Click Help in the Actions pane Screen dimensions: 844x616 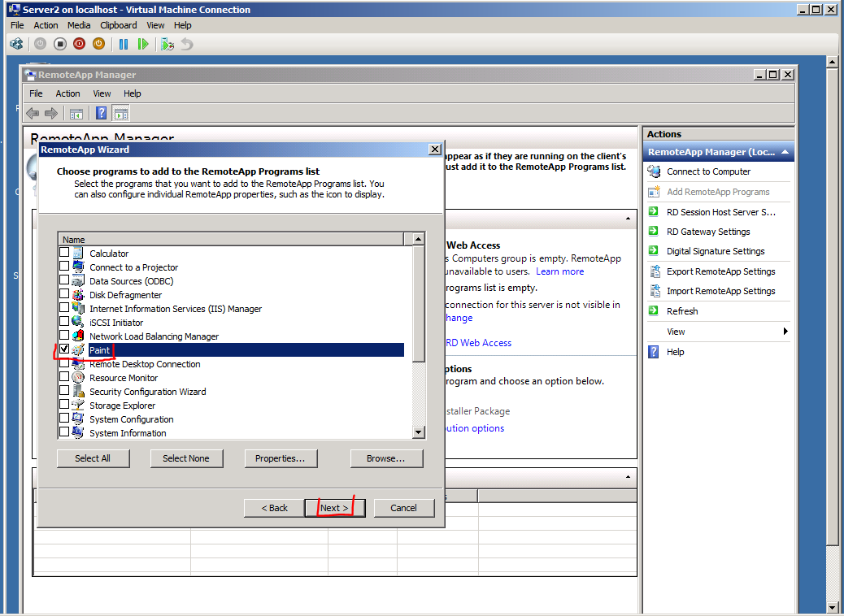[675, 353]
